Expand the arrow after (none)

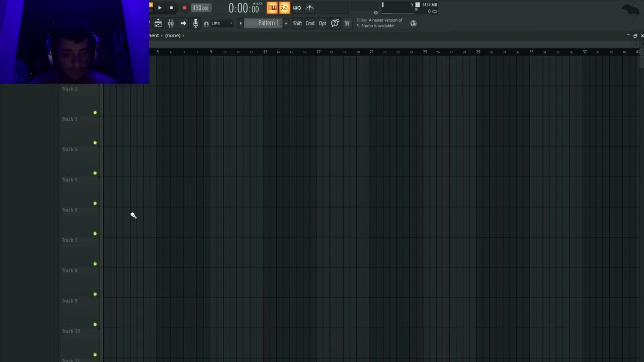click(183, 35)
